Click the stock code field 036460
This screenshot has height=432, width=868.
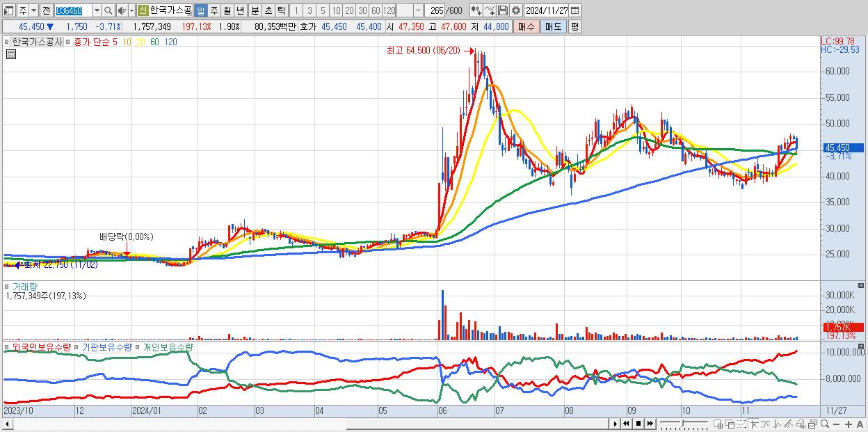(x=72, y=10)
